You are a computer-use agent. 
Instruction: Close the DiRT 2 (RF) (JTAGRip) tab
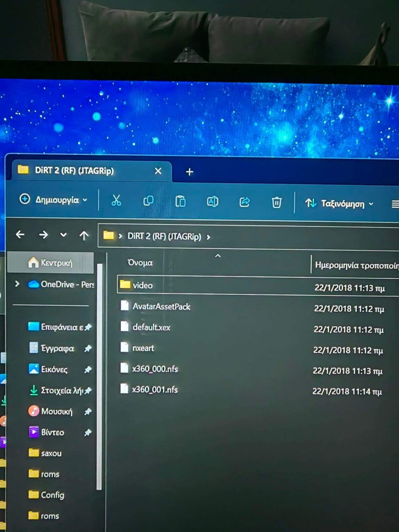(x=158, y=171)
